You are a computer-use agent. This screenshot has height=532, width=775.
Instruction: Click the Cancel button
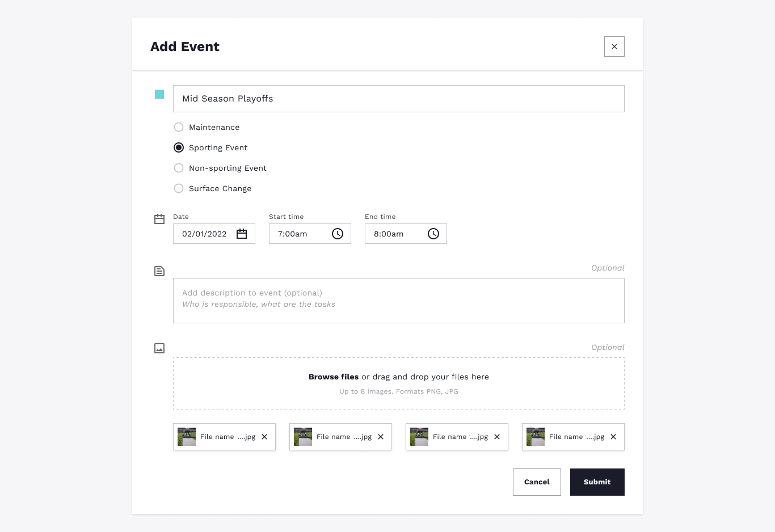(x=537, y=482)
